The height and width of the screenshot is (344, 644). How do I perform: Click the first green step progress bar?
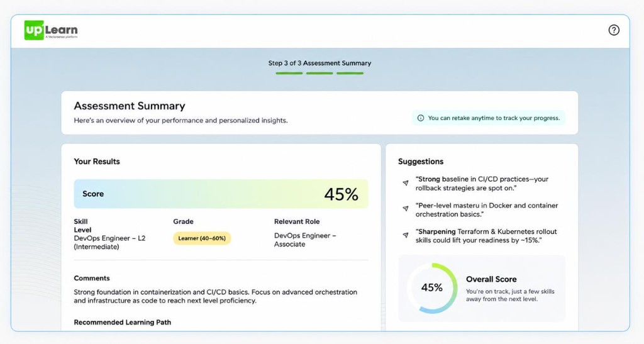(289, 74)
